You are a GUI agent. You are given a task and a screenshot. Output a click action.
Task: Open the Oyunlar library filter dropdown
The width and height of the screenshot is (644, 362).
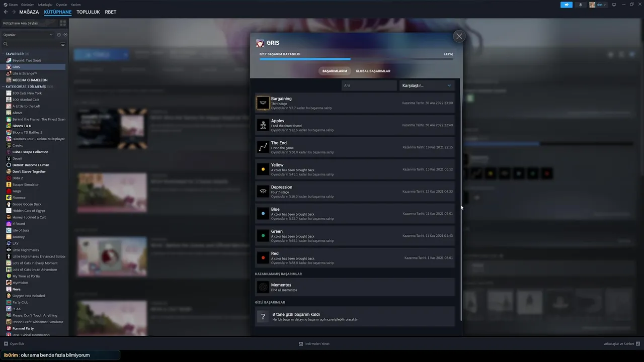(28, 35)
